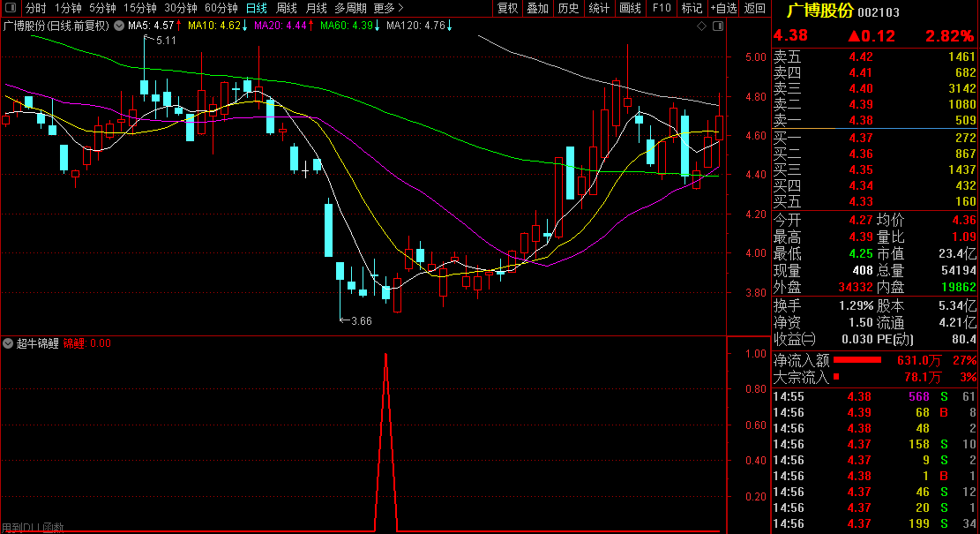Image resolution: width=980 pixels, height=534 pixels.
Task: Add stock via +自选 button
Action: [723, 8]
